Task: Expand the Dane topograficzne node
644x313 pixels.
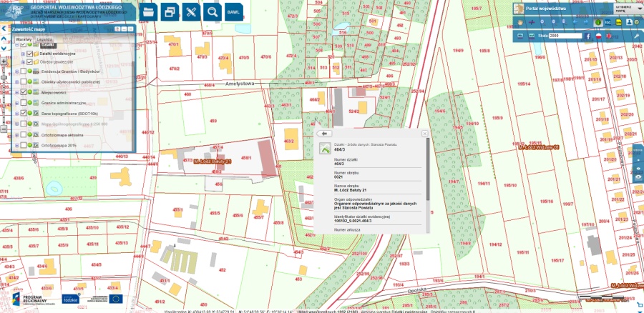Action: pyautogui.click(x=17, y=114)
